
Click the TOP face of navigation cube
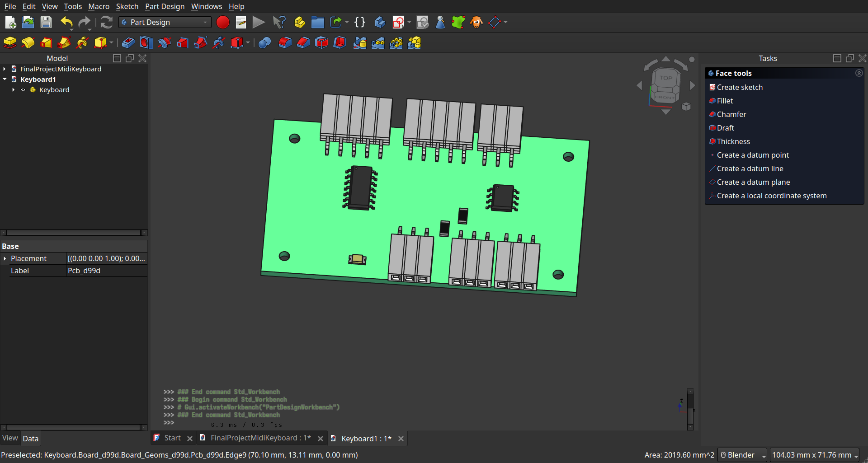(x=665, y=78)
